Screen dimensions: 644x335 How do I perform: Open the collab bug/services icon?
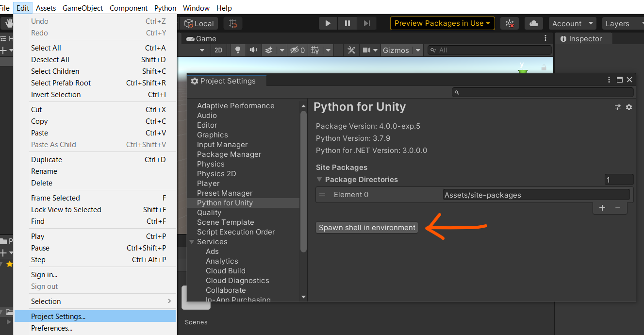click(x=510, y=23)
